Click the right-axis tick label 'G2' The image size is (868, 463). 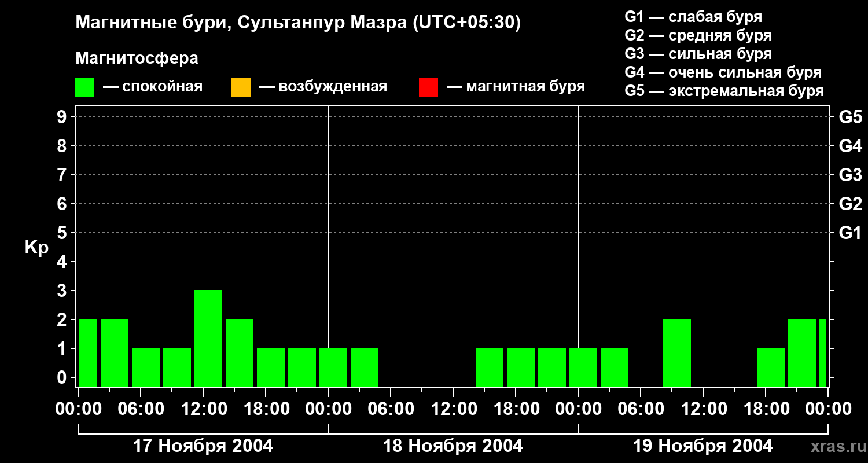click(x=850, y=204)
